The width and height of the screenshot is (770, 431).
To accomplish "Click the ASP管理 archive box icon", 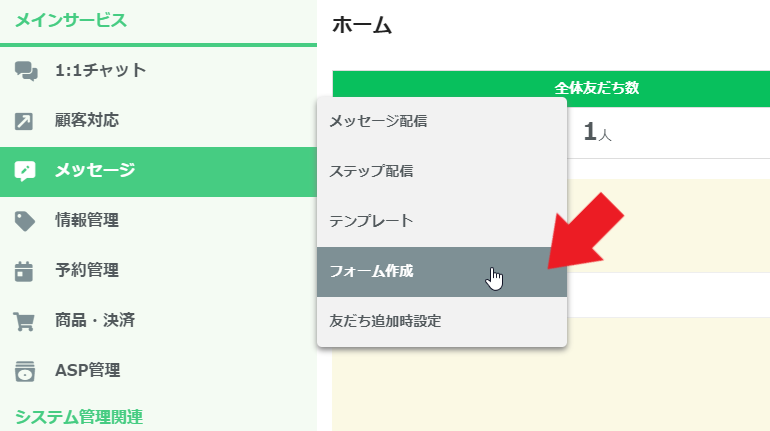I will [x=25, y=371].
